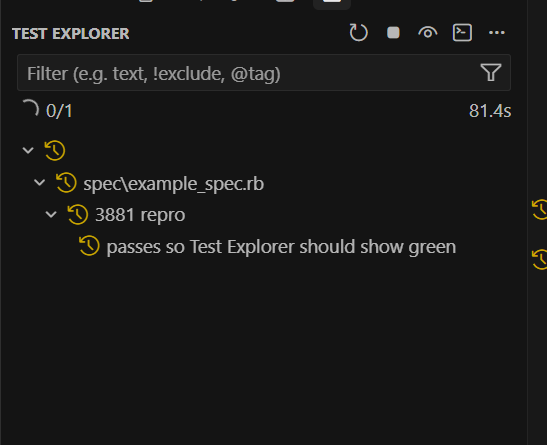This screenshot has height=445, width=547.
Task: Focus the test filter text box
Action: (248, 73)
